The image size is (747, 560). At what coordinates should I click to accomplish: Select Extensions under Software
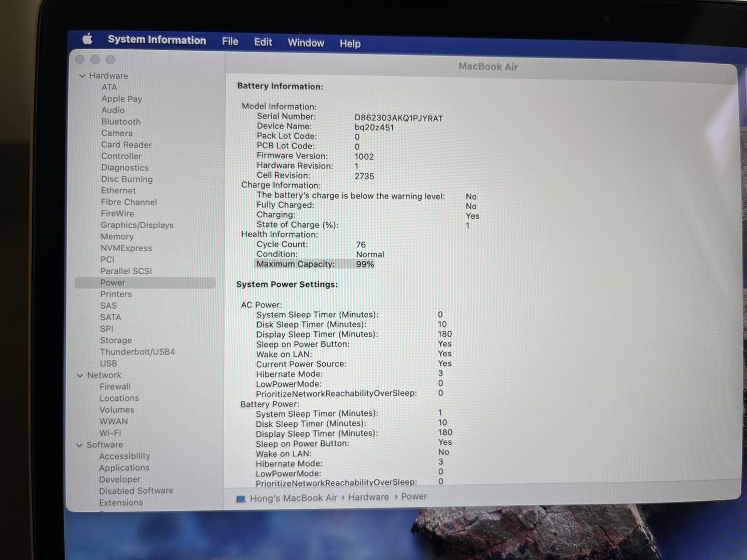[x=121, y=502]
